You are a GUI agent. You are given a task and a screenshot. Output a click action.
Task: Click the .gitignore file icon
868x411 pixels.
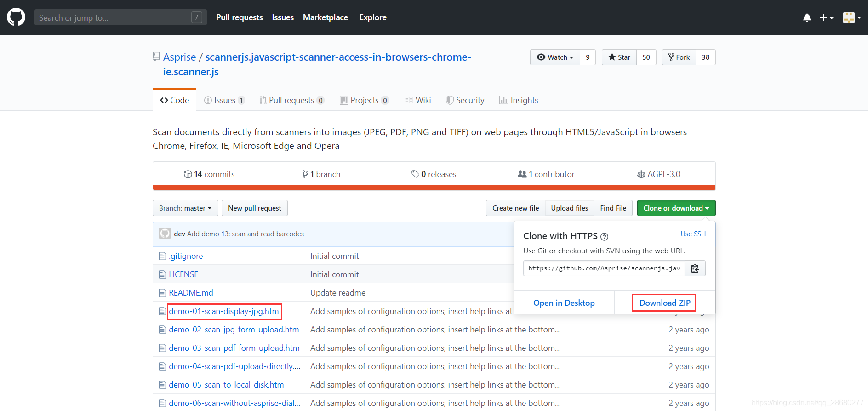click(162, 256)
